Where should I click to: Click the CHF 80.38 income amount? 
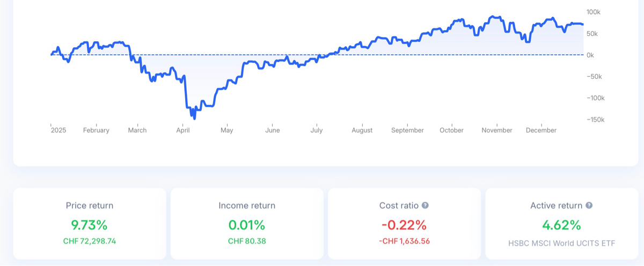[x=247, y=241]
